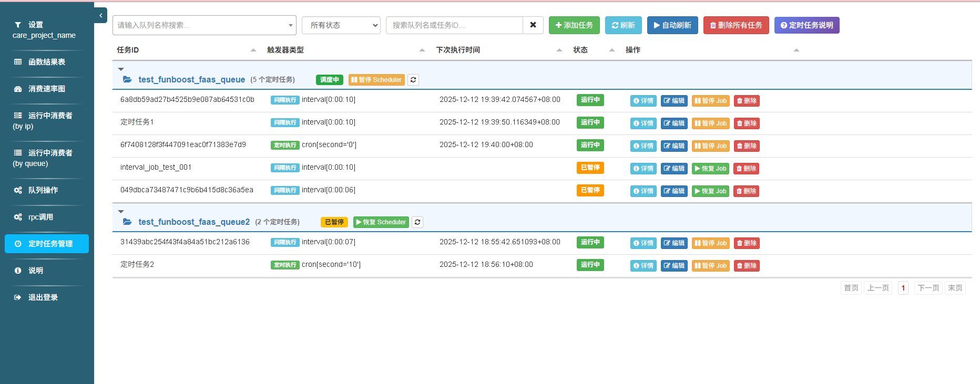Resume job 049dbca73487471c9b6b415d8c36a5ea
Viewport: 980px width, 384px height.
click(x=711, y=191)
